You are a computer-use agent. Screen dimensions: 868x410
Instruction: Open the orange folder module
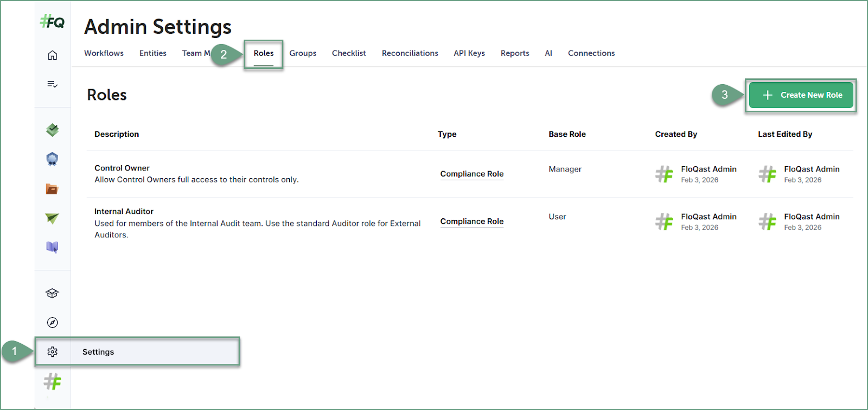click(x=52, y=189)
